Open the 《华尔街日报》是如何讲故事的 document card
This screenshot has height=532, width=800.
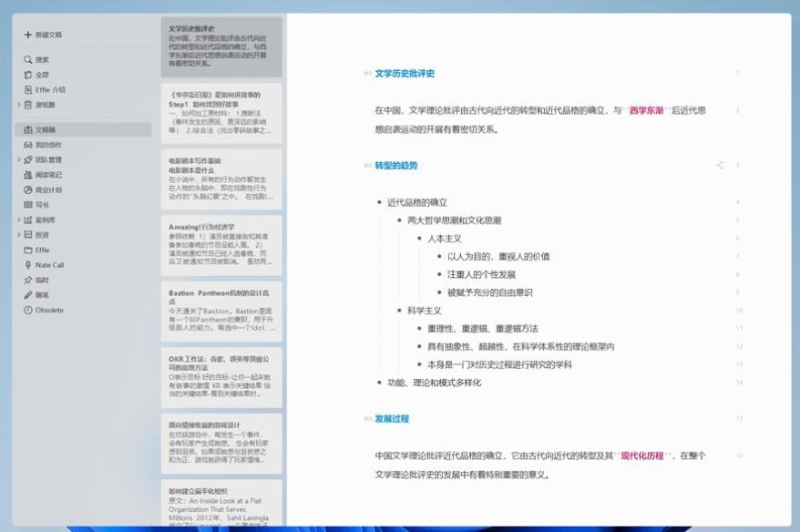point(221,113)
